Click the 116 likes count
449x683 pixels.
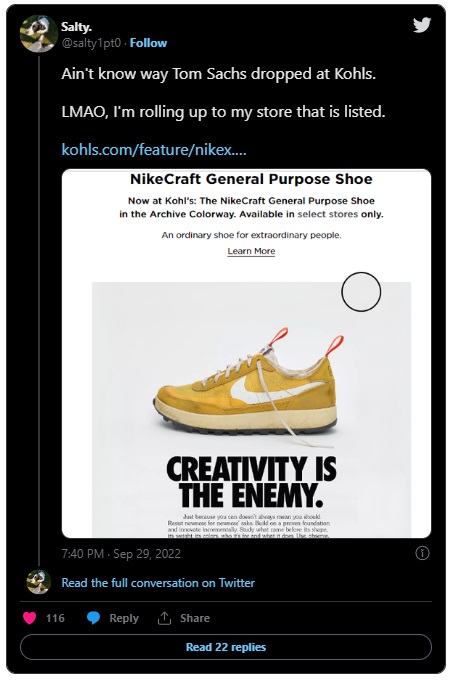55,618
